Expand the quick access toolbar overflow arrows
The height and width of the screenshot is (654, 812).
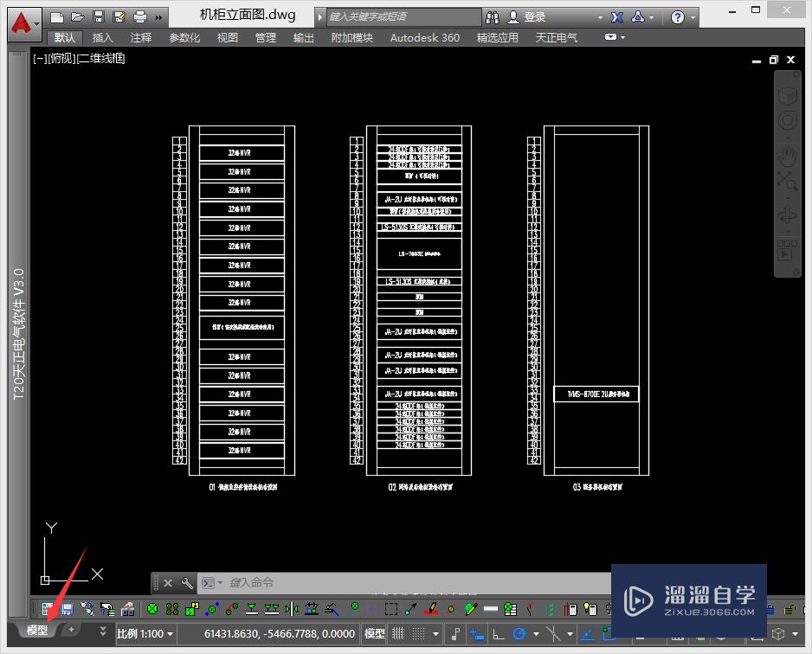pyautogui.click(x=159, y=16)
